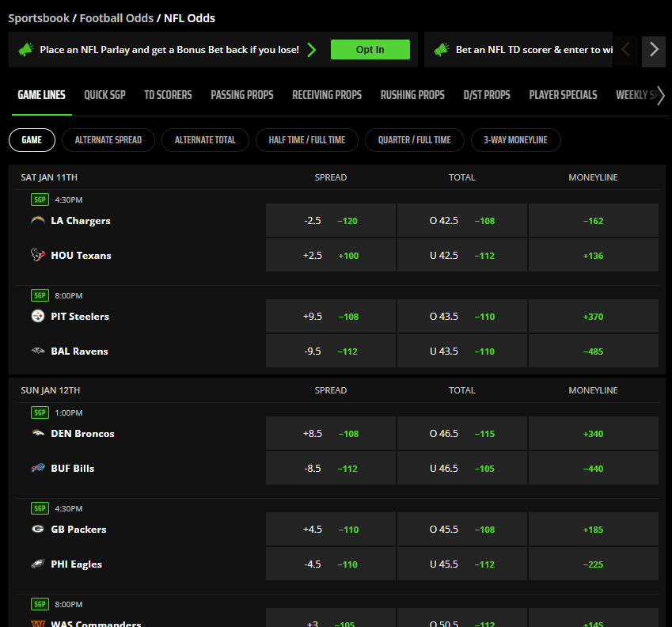Select the Alternate Total filter pill
The height and width of the screenshot is (627, 672).
(x=205, y=140)
